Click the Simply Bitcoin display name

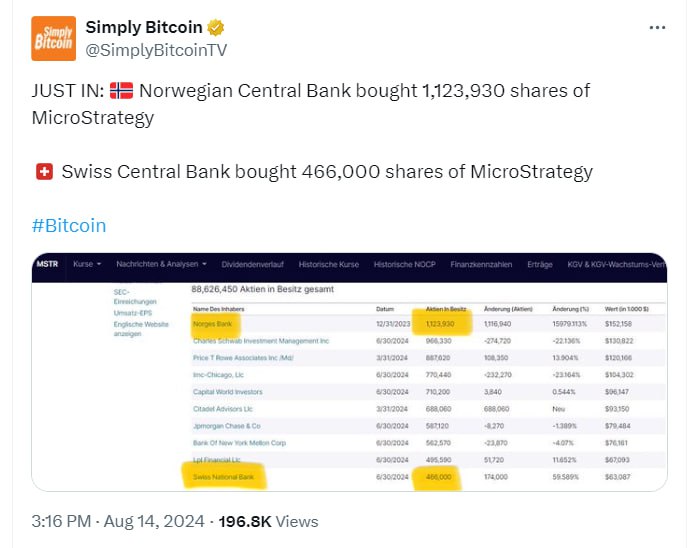coord(144,27)
